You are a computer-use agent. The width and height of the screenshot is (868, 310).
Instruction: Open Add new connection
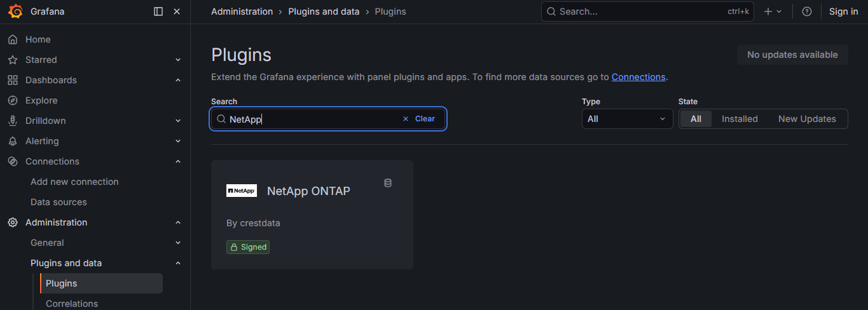pyautogui.click(x=74, y=182)
